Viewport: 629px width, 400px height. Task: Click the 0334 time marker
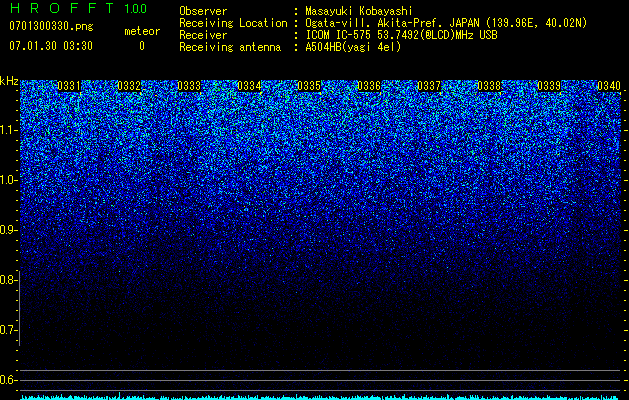click(x=249, y=86)
